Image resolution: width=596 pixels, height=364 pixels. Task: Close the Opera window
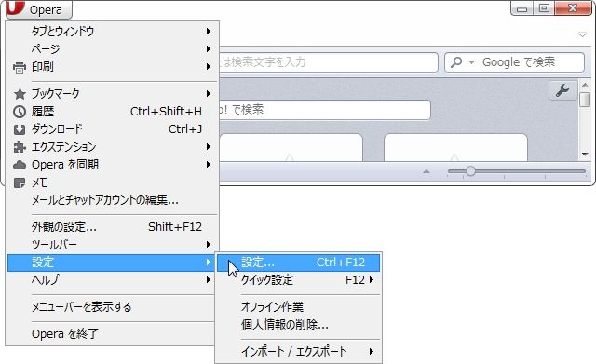(x=573, y=8)
